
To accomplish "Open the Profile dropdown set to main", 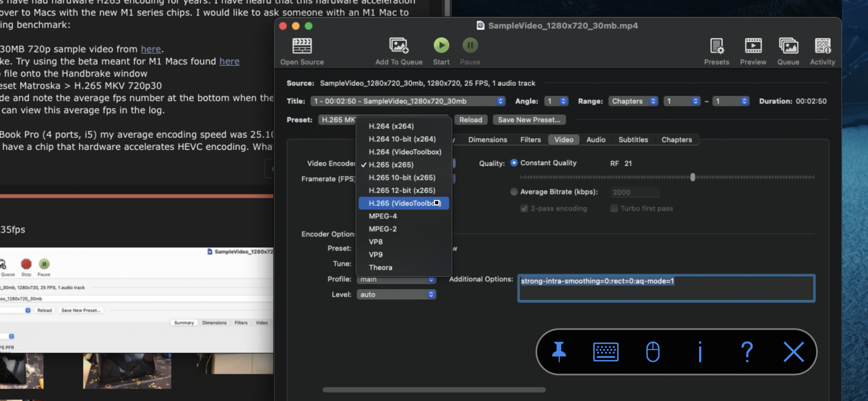I will 396,279.
